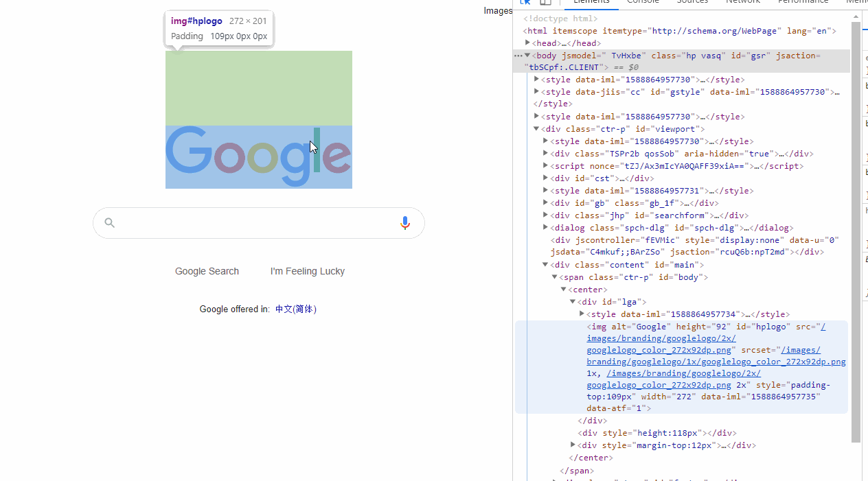Screen dimensions: 868x481
Task: Select the img alt="Google" hplogo line
Action: click(681, 367)
